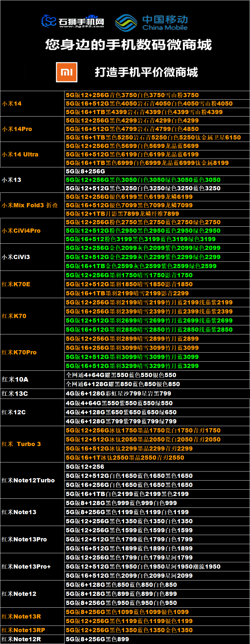Select row 5G版16+512G墨羽3299晴雪3299竹月蓝3299
250x644 pixels.
[157, 366]
